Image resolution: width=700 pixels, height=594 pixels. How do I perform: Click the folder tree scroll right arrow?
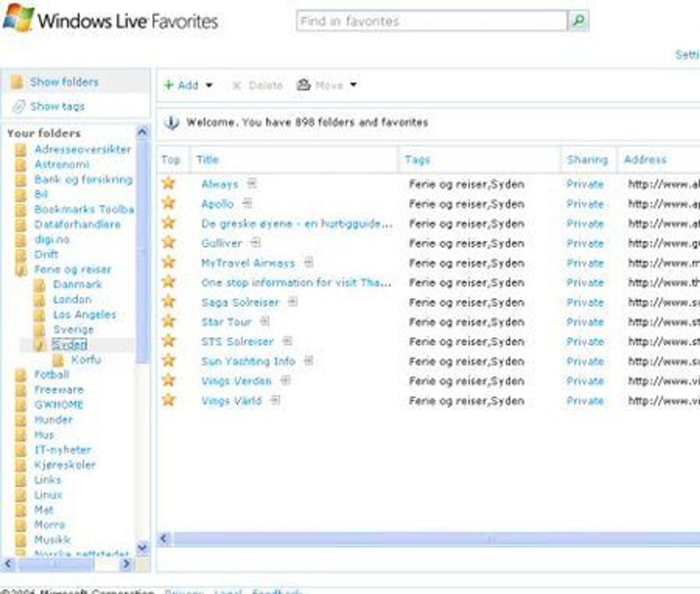(126, 564)
